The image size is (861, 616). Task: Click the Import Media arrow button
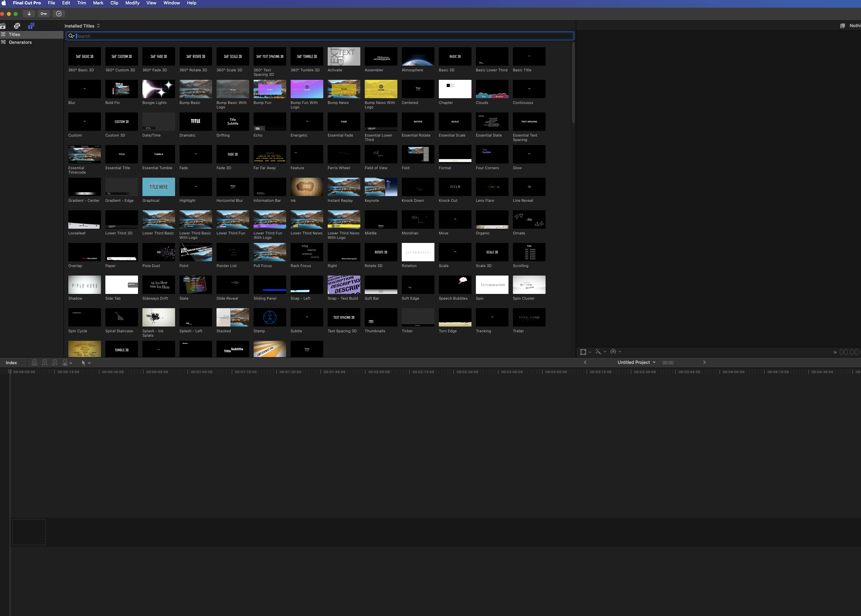(29, 14)
